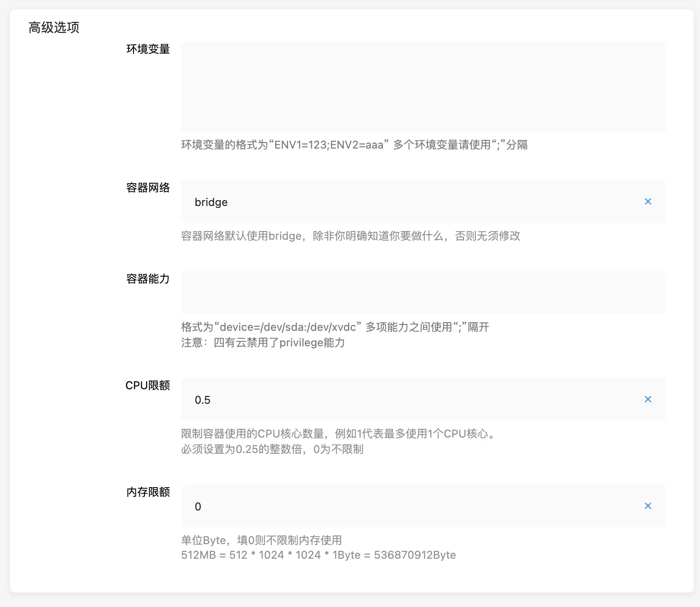
Task: Click the 容器能力 label
Action: point(148,279)
